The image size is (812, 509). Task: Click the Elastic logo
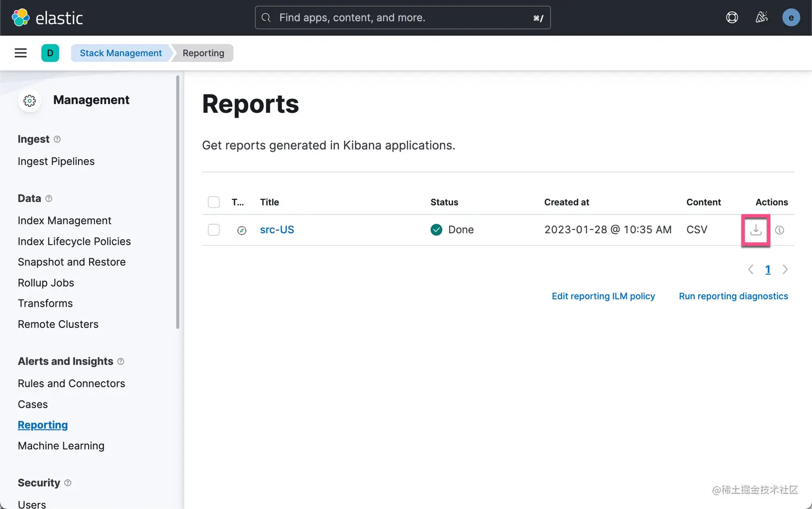click(x=47, y=18)
